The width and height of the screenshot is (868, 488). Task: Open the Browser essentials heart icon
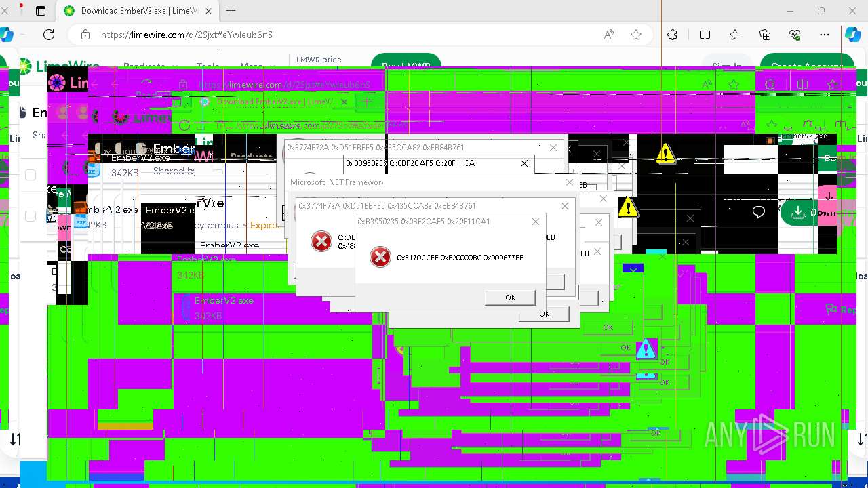point(795,35)
